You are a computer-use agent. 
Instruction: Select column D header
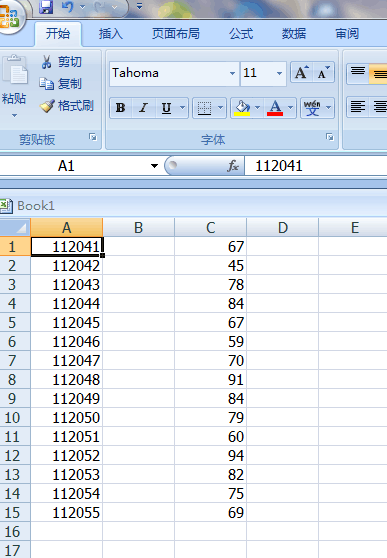point(283,227)
